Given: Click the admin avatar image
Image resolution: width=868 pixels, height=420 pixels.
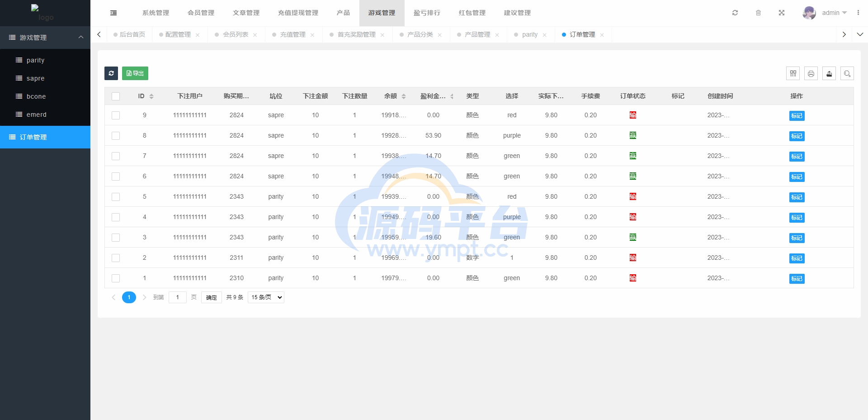Looking at the screenshot, I should (809, 13).
